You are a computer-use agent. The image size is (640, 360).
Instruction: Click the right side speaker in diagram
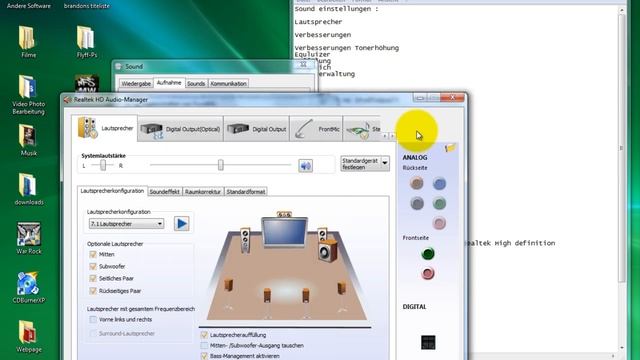[x=342, y=288]
